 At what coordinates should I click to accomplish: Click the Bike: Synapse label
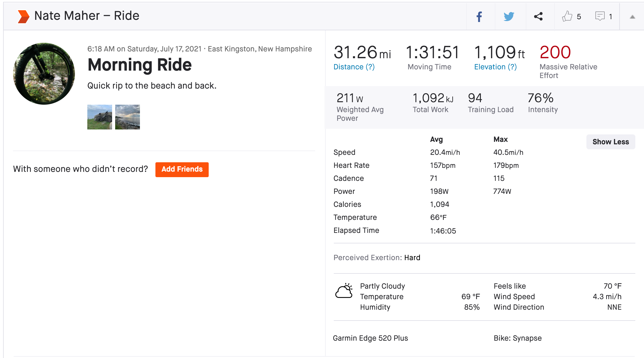[517, 338]
